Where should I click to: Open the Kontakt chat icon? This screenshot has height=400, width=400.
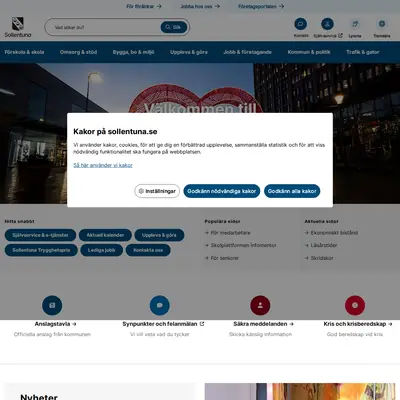pyautogui.click(x=301, y=24)
